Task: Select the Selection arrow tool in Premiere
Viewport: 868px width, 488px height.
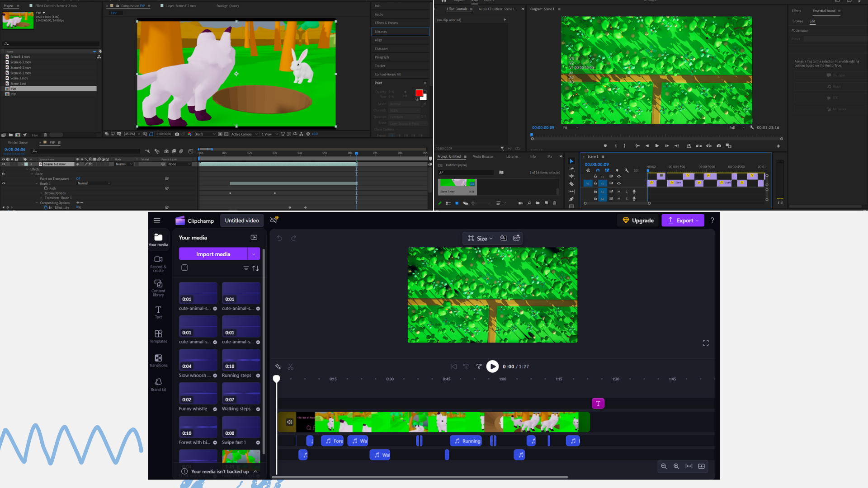Action: (x=571, y=161)
